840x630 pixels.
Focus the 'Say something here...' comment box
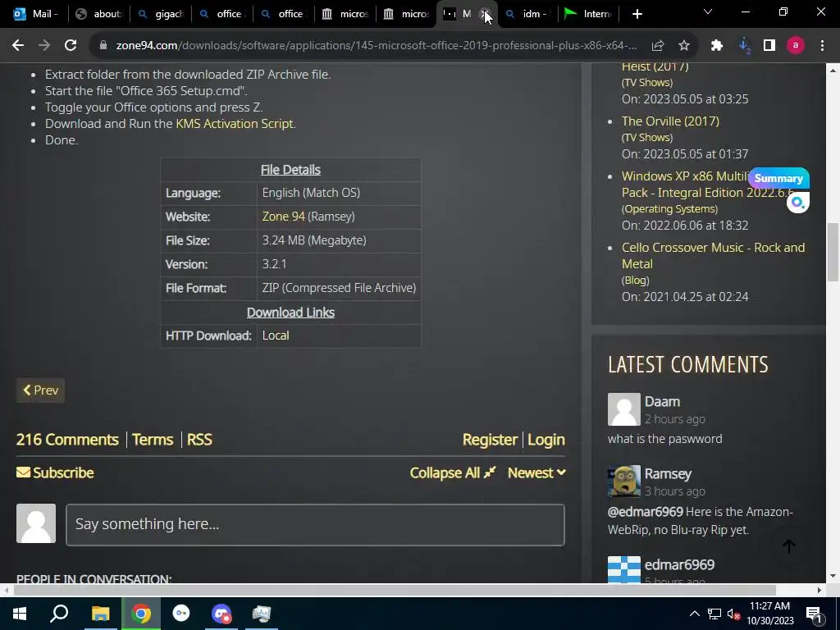(315, 524)
